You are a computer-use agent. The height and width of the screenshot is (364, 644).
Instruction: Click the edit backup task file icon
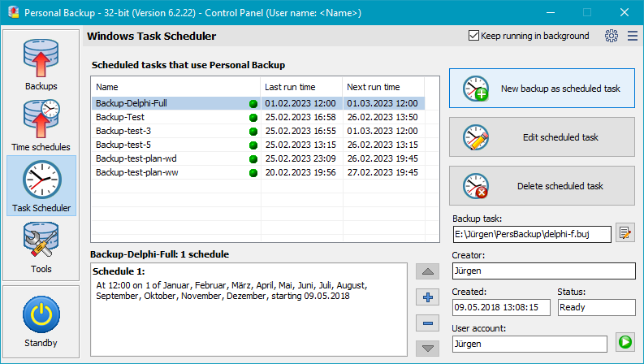coord(625,233)
